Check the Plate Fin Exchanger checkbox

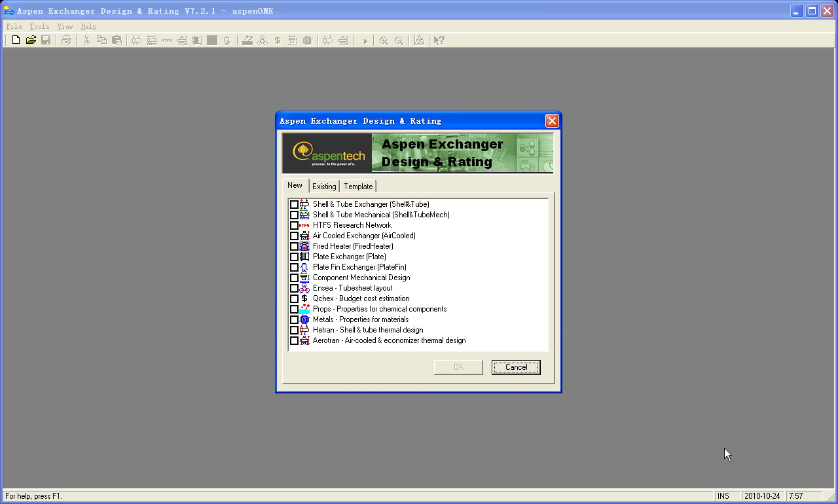click(294, 267)
